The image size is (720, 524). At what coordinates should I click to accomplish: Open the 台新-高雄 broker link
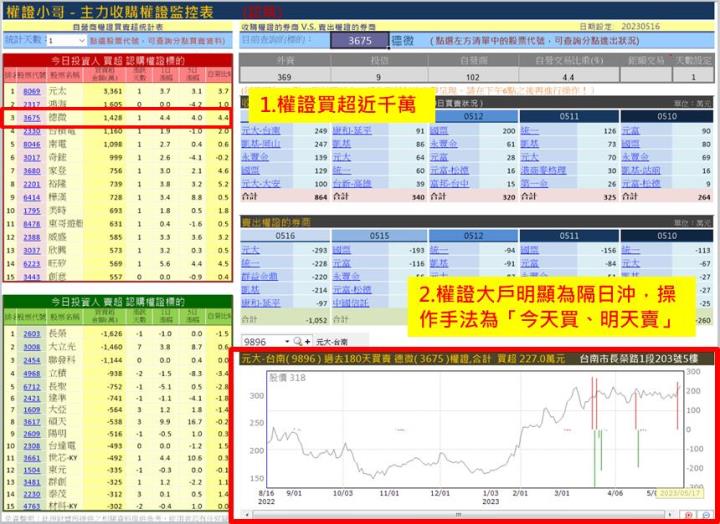[x=352, y=184]
